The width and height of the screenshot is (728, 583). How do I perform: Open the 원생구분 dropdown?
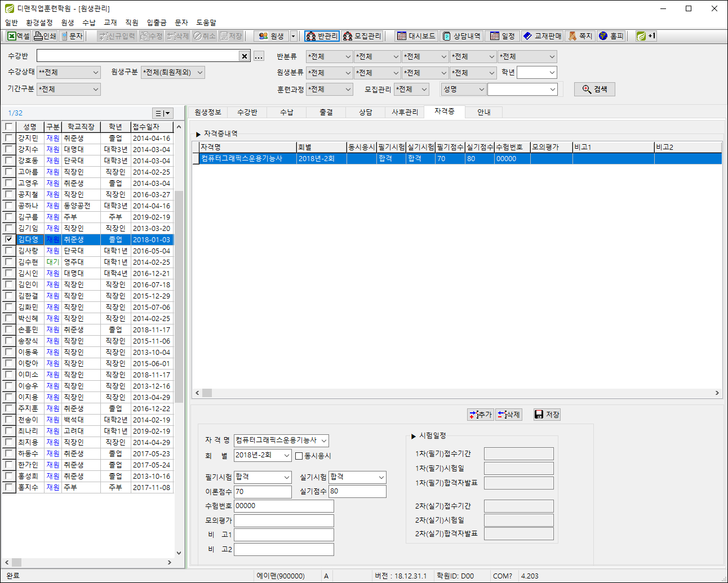172,73
